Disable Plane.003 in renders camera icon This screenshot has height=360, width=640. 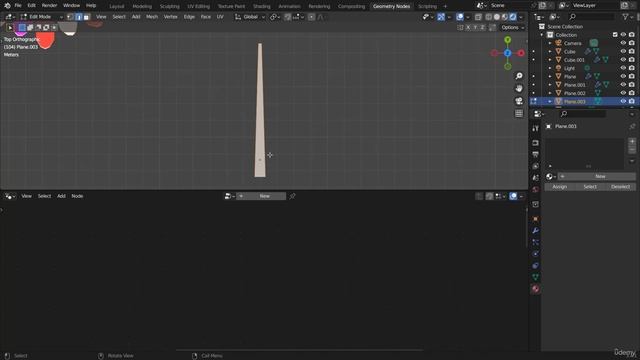click(x=632, y=101)
